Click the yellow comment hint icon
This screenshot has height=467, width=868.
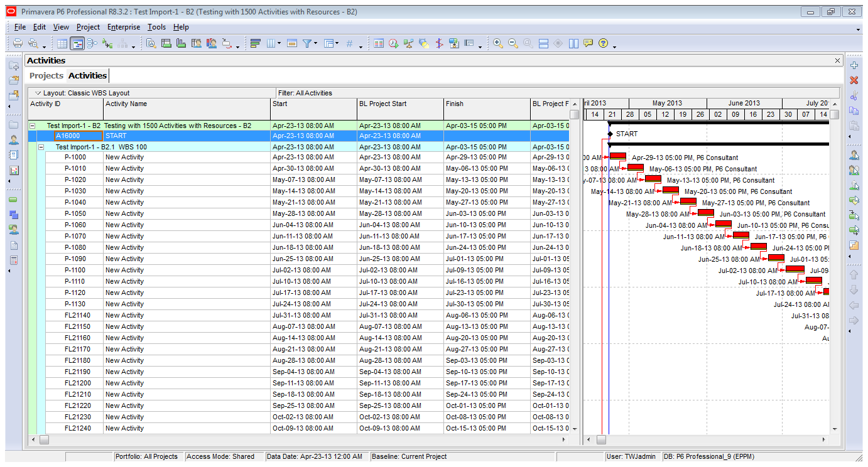tap(589, 43)
